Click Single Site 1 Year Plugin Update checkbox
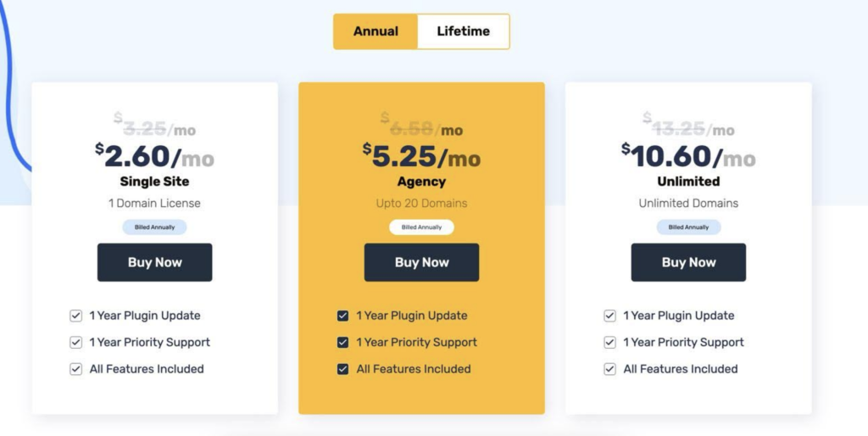Screen dimensions: 868x436 (x=75, y=316)
